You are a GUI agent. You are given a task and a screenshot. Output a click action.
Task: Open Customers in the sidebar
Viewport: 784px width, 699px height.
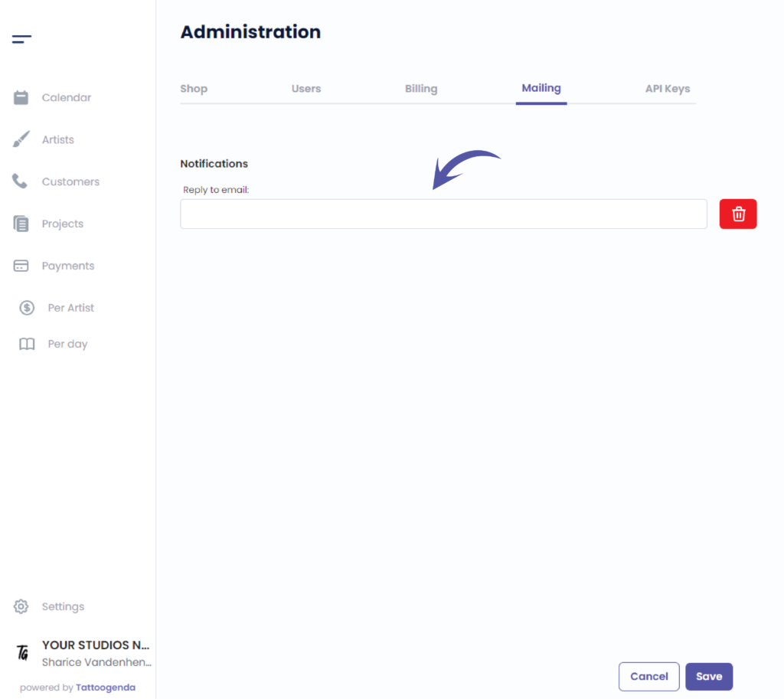(x=71, y=181)
